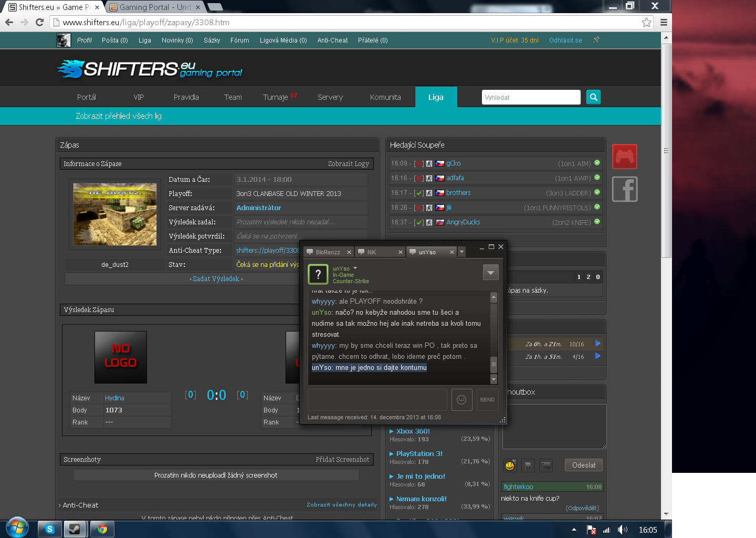Viewport: 756px width, 538px height.
Task: Expand the Je mi to jedno! poll option
Action: pyautogui.click(x=417, y=477)
